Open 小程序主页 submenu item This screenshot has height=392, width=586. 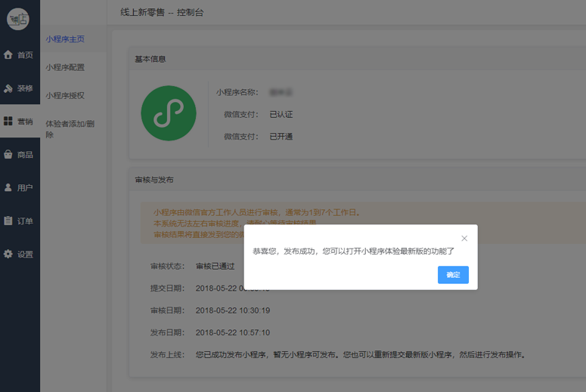point(65,39)
